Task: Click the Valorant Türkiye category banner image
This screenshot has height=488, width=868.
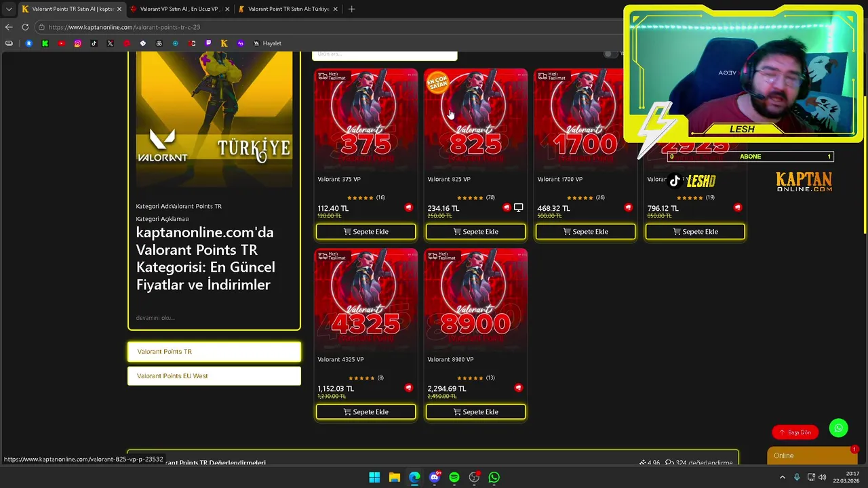Action: [214, 119]
